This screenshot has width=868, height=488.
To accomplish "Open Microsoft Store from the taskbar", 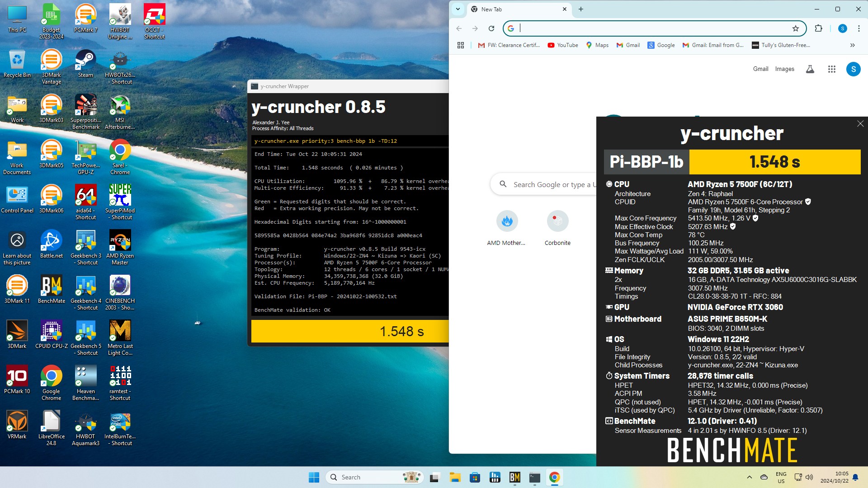I will point(475,477).
